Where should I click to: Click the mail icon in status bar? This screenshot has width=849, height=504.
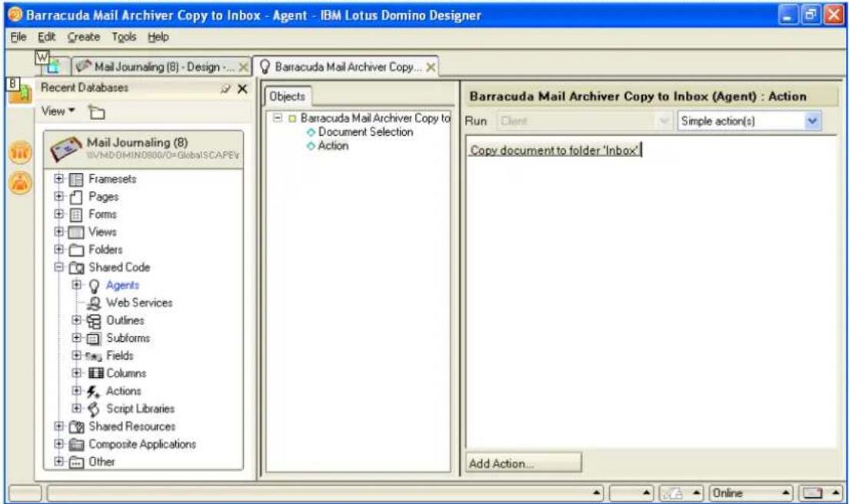(x=812, y=493)
